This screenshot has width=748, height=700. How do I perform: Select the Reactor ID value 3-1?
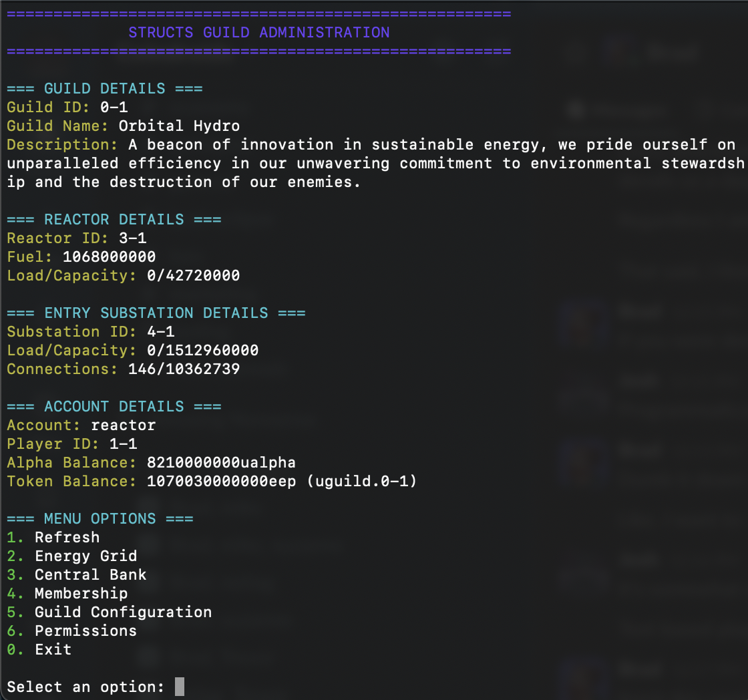pos(133,238)
